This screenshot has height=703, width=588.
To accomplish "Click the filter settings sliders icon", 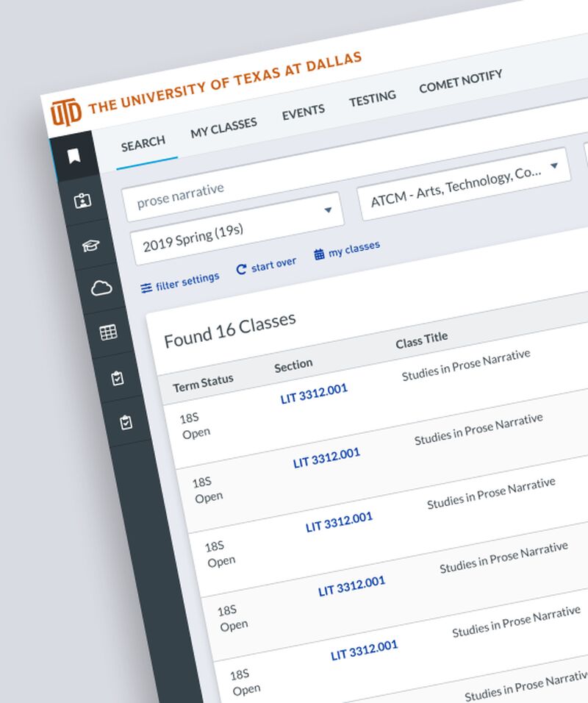I will click(x=146, y=288).
